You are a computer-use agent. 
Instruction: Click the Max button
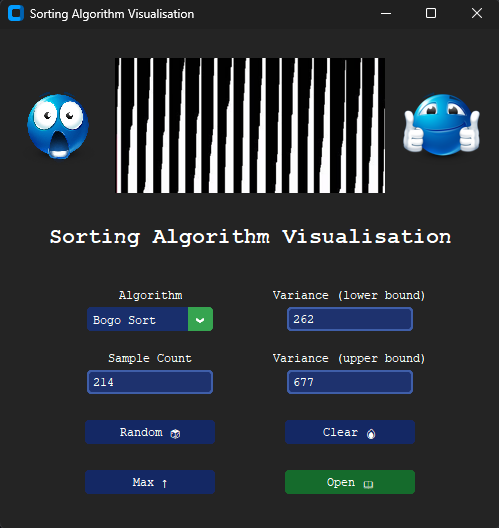[x=150, y=482]
